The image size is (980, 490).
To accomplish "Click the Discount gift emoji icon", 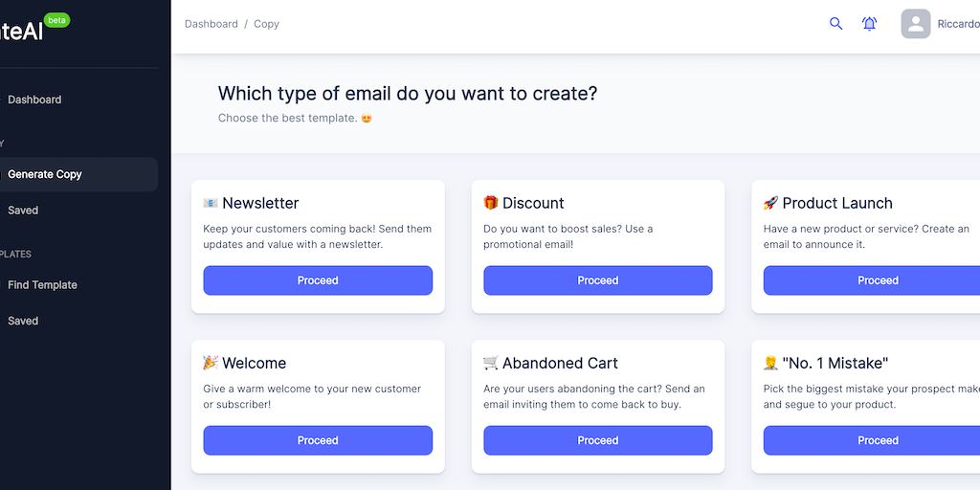I will click(x=491, y=203).
